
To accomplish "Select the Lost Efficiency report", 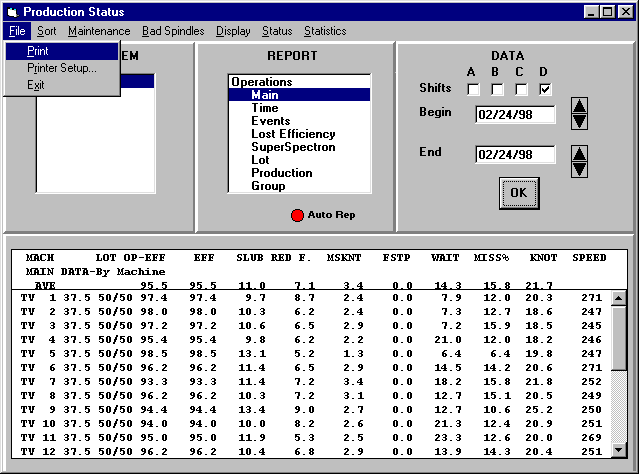I will pos(300,134).
